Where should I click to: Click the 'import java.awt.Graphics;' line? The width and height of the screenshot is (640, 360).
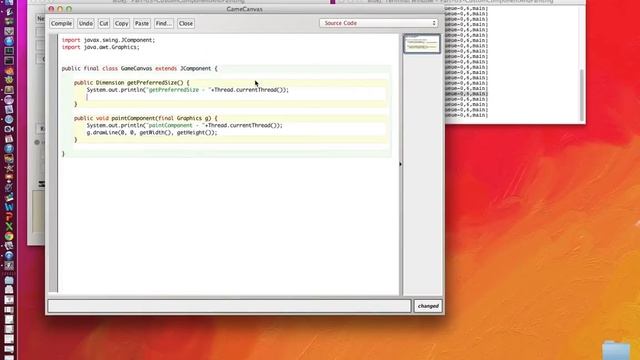pyautogui.click(x=100, y=47)
